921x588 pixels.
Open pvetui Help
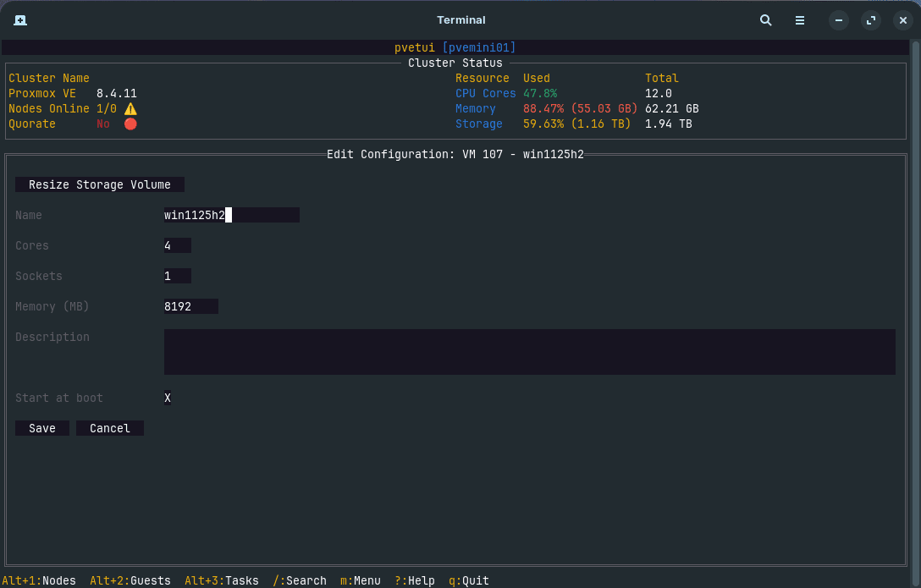[x=414, y=580]
